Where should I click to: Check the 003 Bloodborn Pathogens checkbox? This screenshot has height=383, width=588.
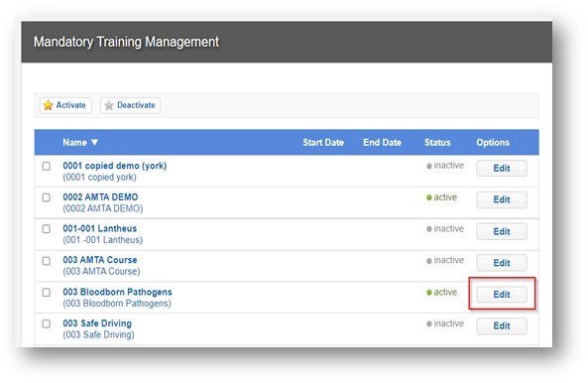47,293
